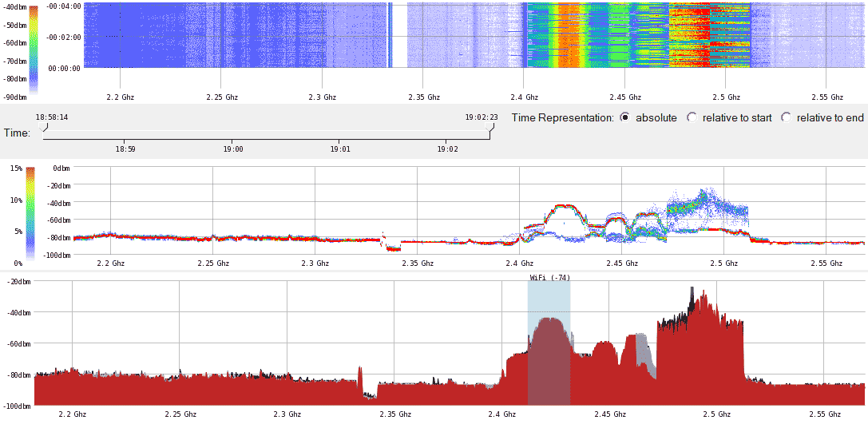Click the 2.4 Ghz label under the waterfall chart
868x424 pixels.
click(x=524, y=97)
